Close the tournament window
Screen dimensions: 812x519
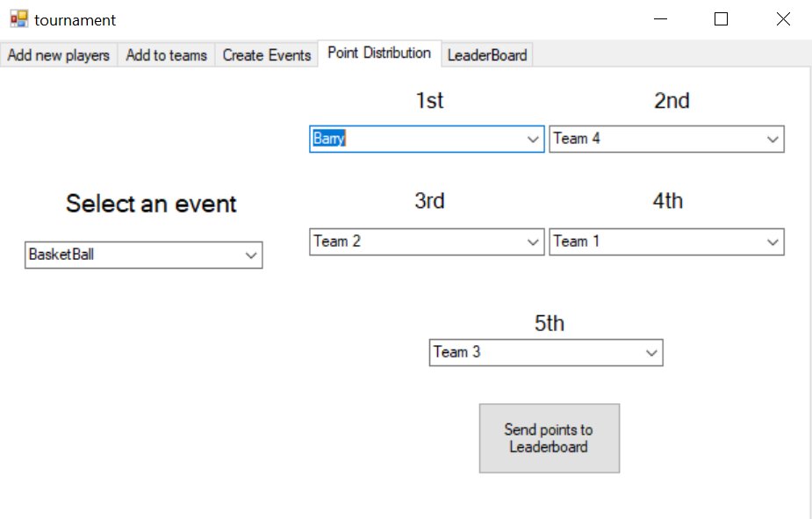tap(783, 19)
